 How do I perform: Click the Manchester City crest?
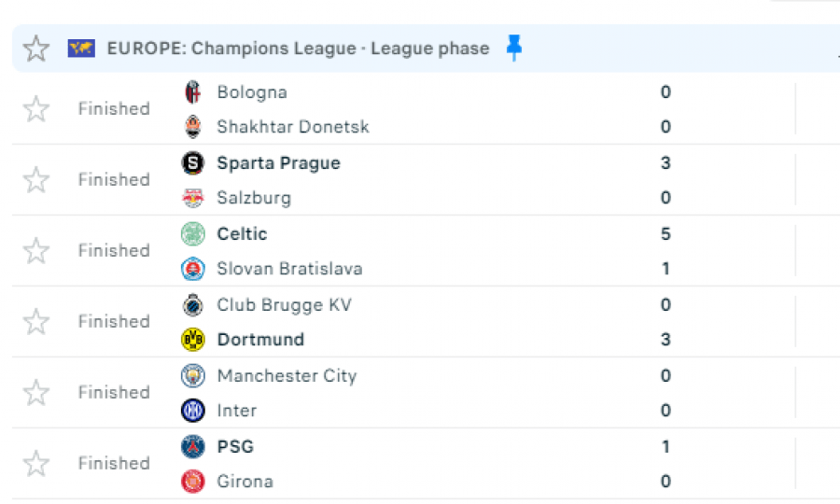tap(192, 376)
